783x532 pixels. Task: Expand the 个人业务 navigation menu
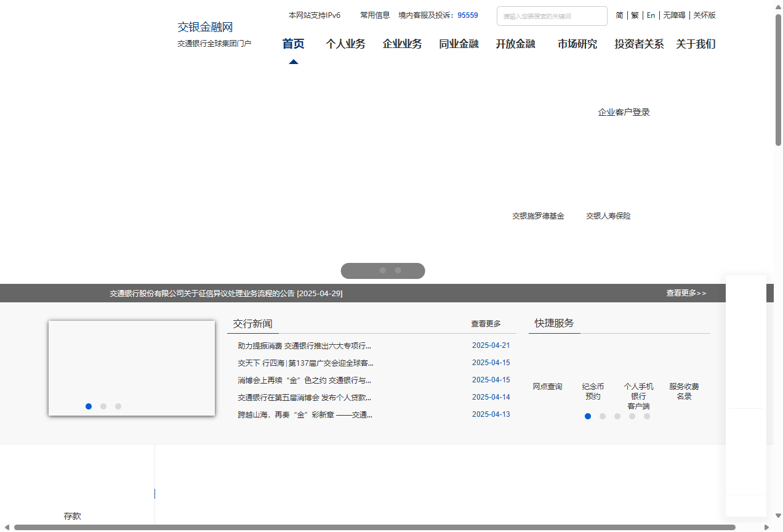345,44
